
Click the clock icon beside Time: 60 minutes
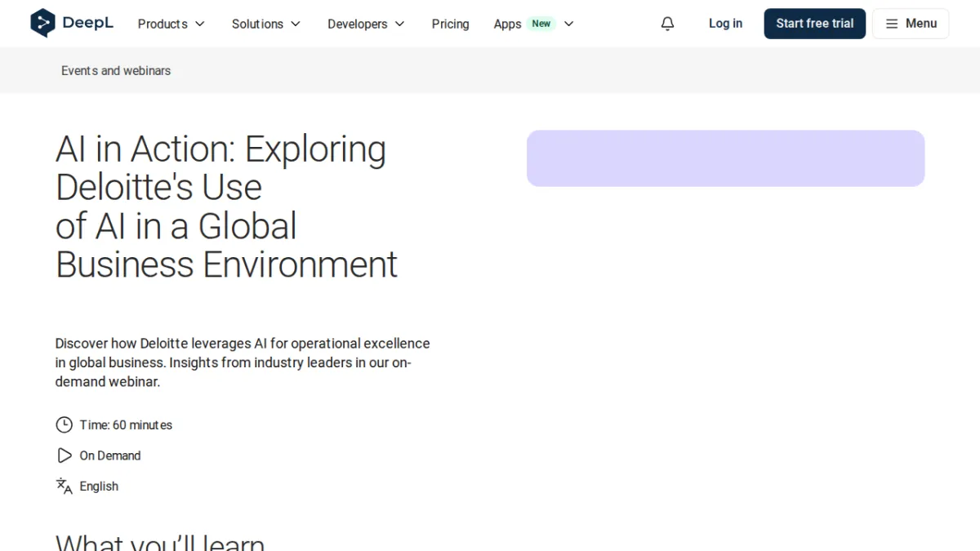[x=64, y=424]
